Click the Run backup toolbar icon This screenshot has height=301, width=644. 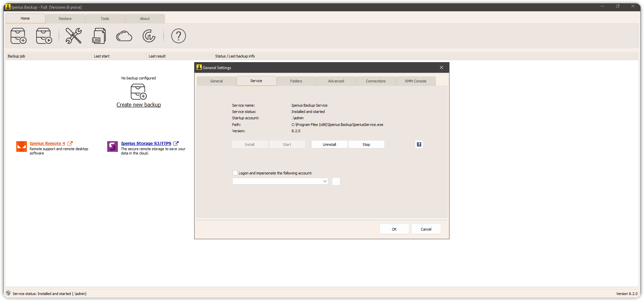44,36
